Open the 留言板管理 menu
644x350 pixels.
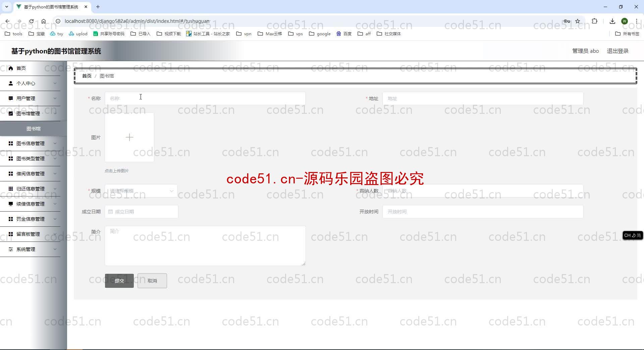(30, 234)
